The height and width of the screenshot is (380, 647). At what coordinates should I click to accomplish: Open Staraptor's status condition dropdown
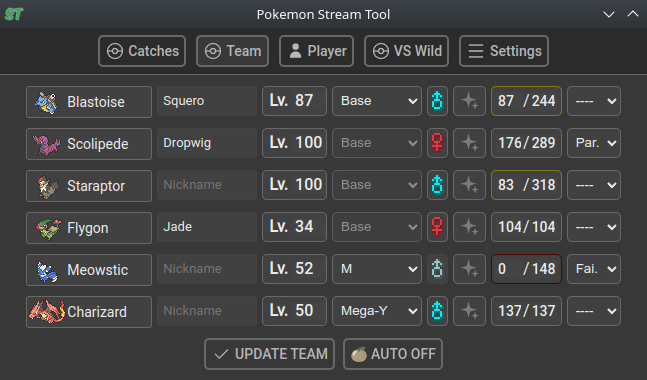point(594,185)
